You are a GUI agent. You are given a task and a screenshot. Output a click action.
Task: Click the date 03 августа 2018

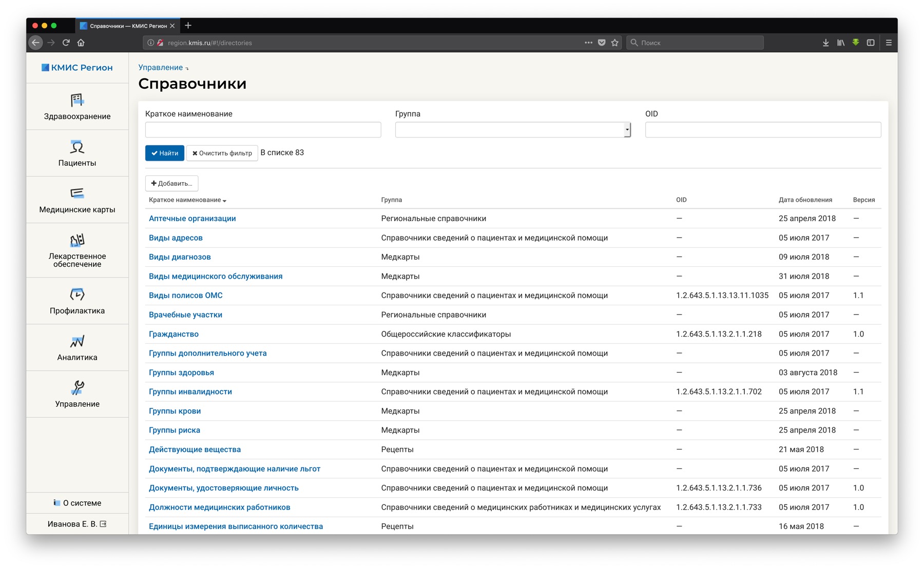point(808,372)
